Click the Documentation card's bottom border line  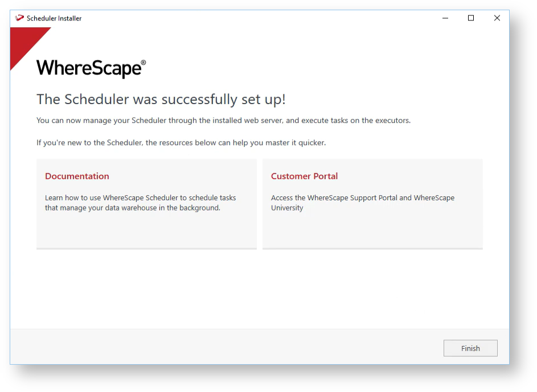(x=146, y=248)
